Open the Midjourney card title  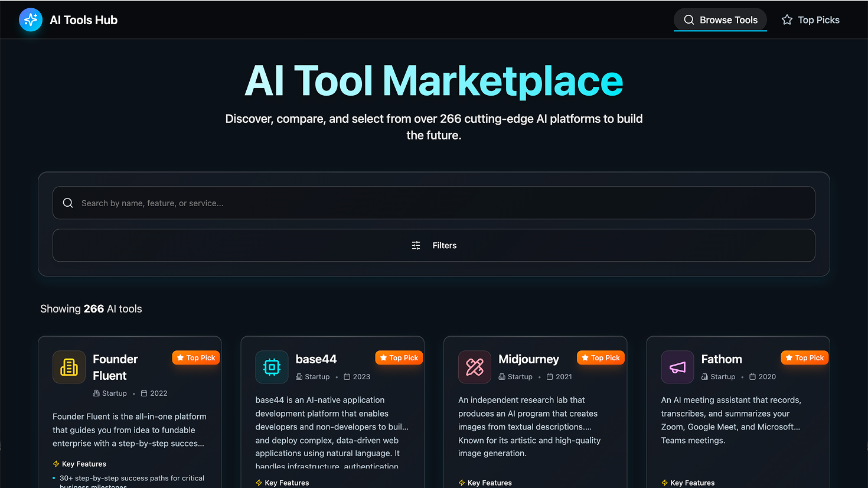[528, 359]
